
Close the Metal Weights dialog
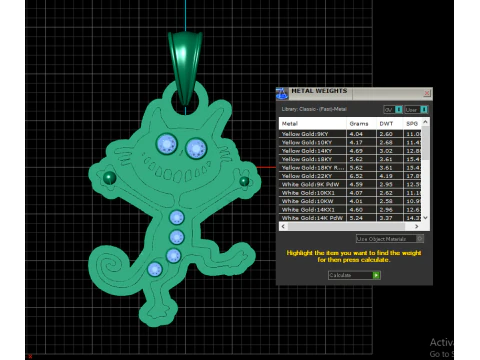[427, 93]
